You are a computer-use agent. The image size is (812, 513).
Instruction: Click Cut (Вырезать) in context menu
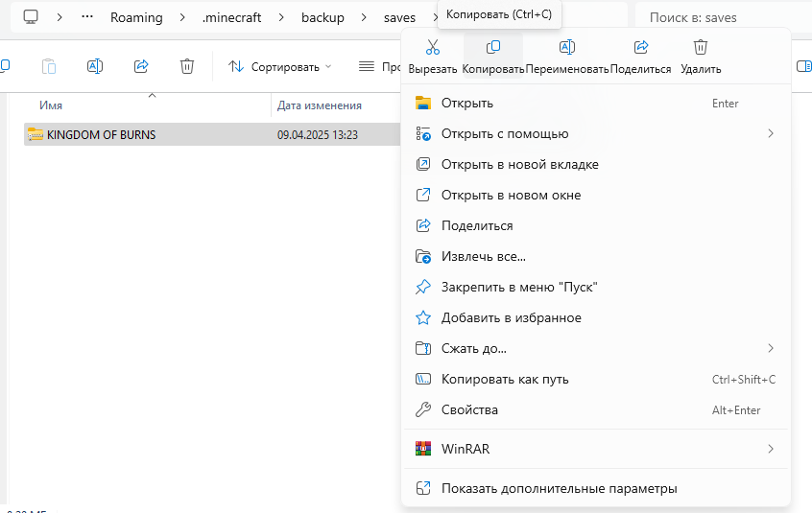tap(433, 56)
